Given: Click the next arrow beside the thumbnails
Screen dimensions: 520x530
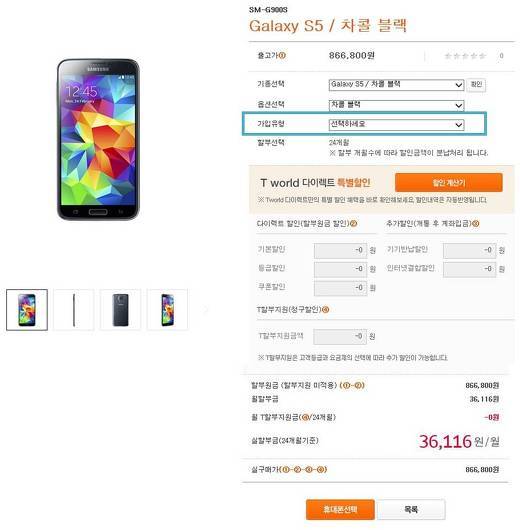Looking at the screenshot, I should tap(206, 309).
